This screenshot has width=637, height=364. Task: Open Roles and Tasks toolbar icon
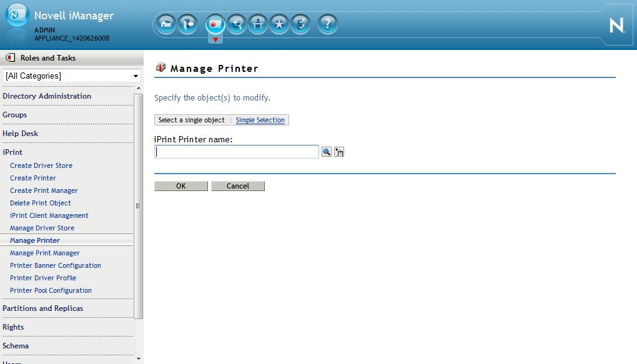pos(215,24)
